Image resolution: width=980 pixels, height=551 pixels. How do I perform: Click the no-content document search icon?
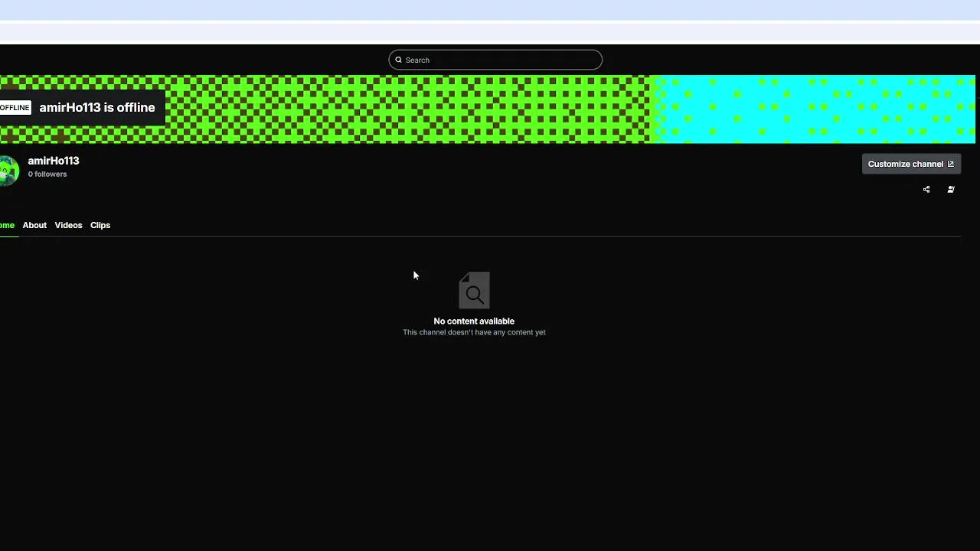[474, 290]
